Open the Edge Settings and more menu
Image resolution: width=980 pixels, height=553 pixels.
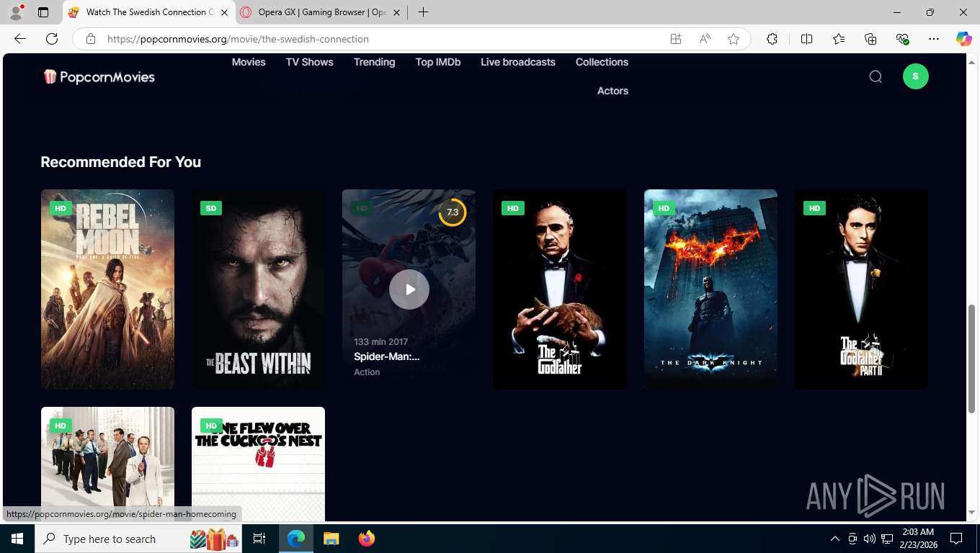934,39
